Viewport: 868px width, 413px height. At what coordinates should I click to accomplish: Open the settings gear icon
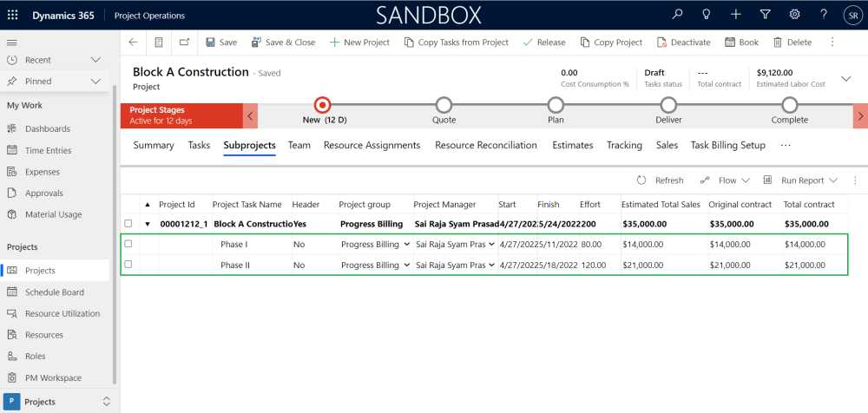(795, 15)
